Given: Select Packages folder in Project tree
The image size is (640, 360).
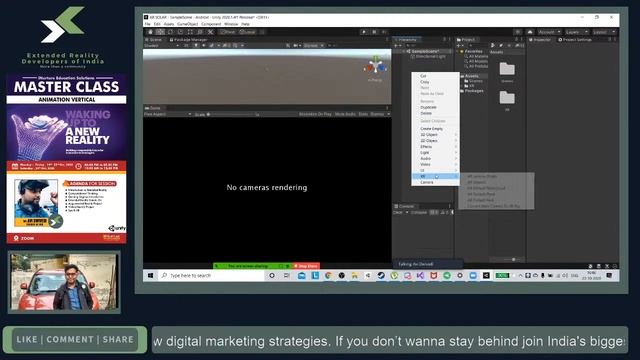Looking at the screenshot, I should click(473, 91).
